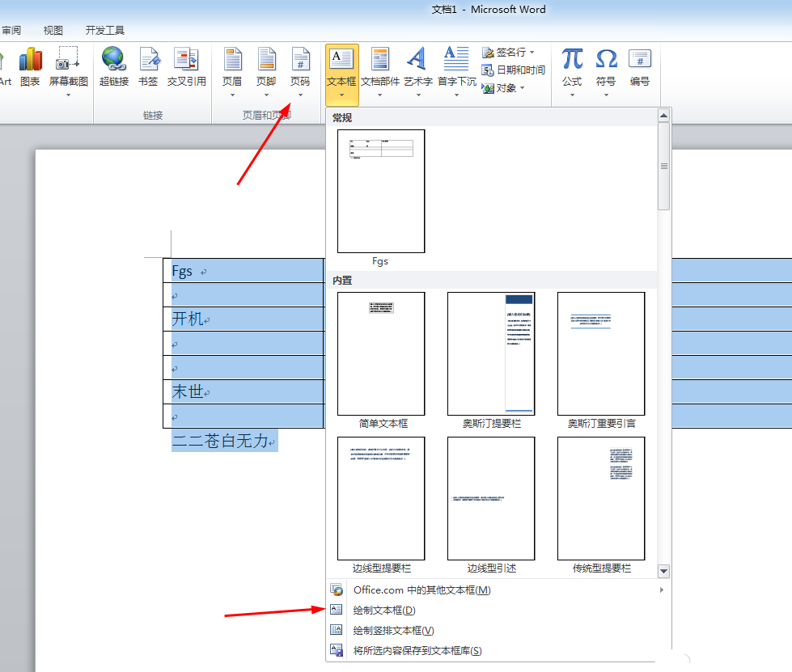Screen dimensions: 792x672
Task: Switch to the View (视图) tab
Action: [53, 31]
